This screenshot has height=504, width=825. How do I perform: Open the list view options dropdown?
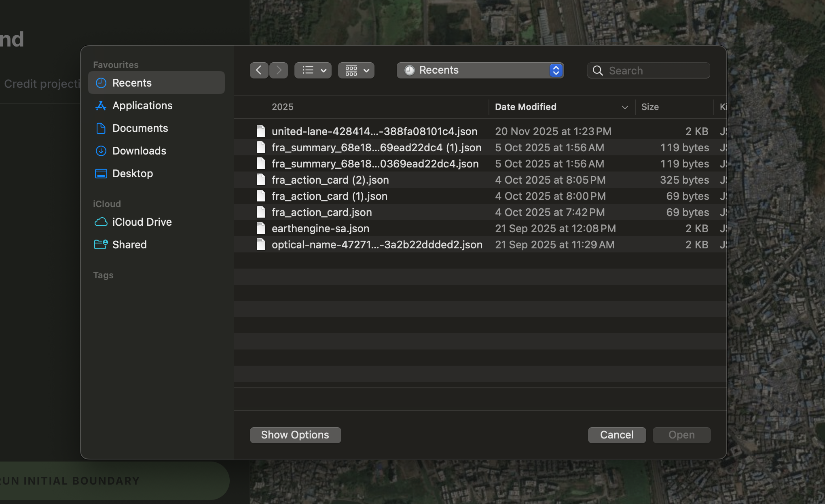(313, 70)
